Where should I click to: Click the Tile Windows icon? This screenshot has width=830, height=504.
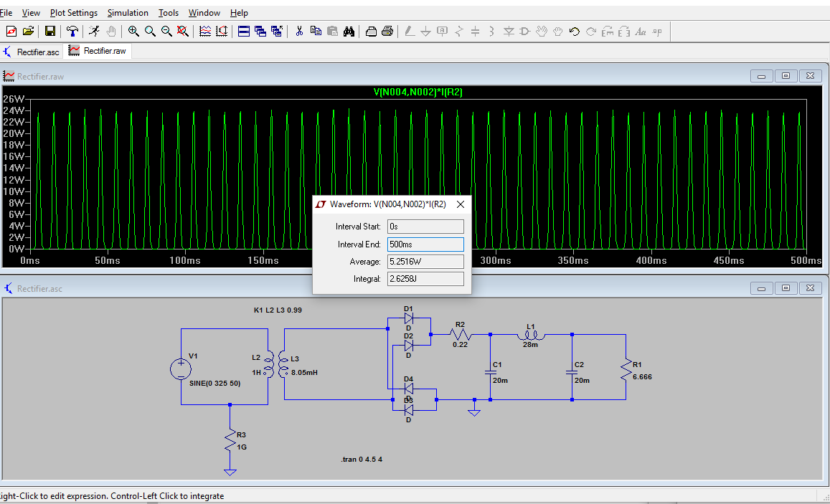(243, 31)
